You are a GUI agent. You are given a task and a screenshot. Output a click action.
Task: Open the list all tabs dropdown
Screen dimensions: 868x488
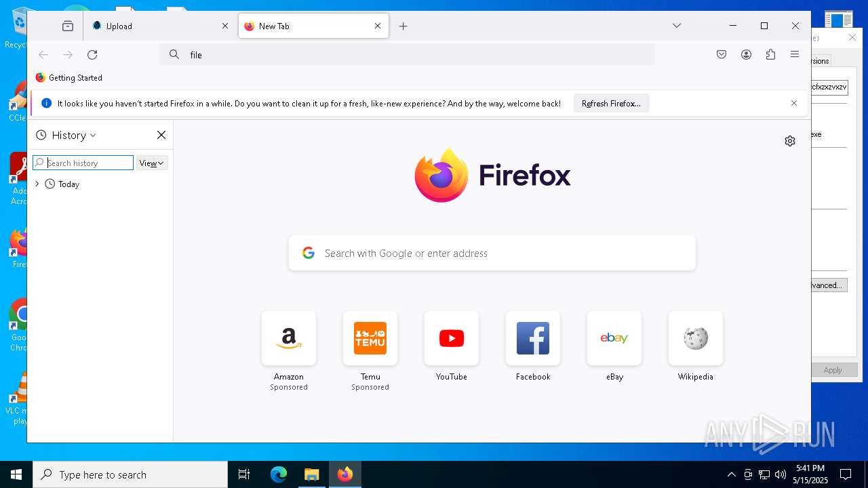(x=676, y=26)
